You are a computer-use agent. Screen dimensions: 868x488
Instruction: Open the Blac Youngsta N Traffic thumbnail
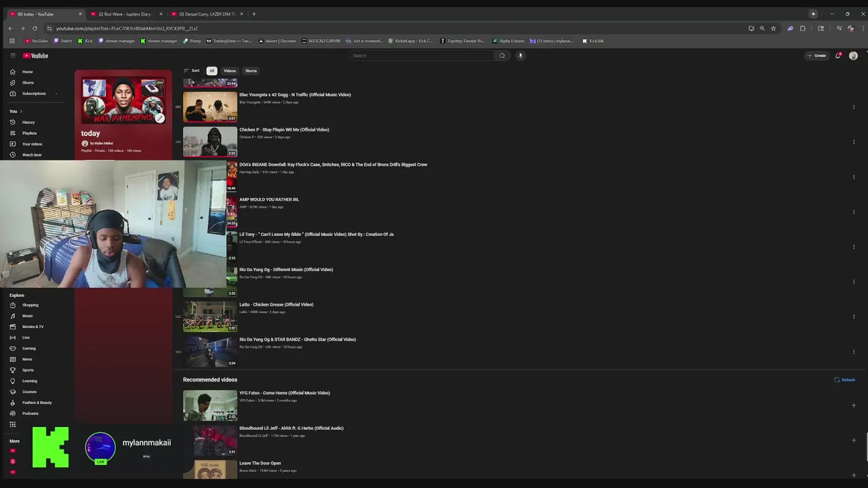(x=210, y=106)
